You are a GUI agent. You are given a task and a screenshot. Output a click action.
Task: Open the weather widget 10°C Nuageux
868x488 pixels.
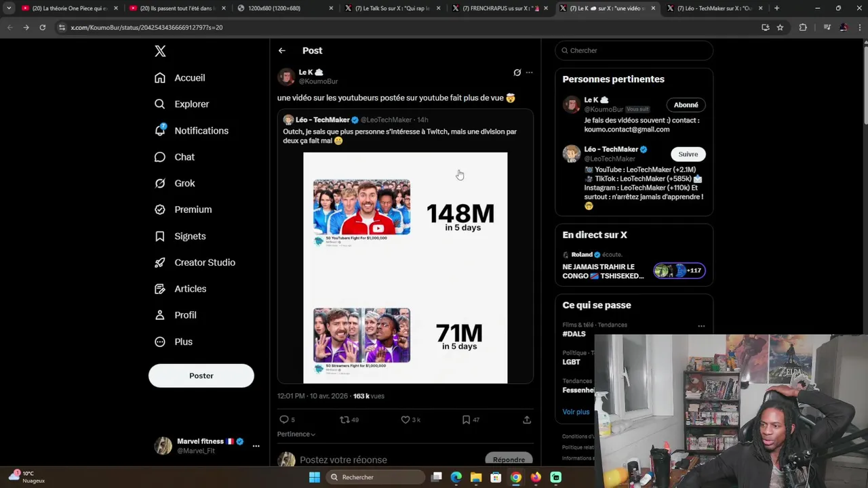pyautogui.click(x=27, y=477)
